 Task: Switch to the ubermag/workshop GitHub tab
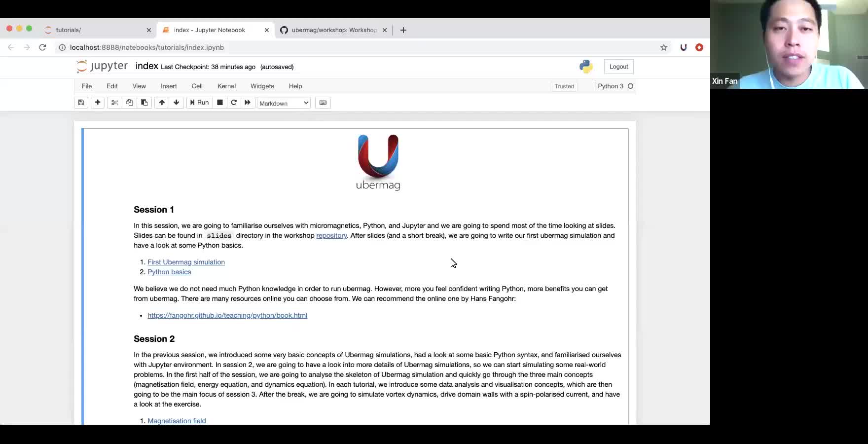click(x=333, y=30)
